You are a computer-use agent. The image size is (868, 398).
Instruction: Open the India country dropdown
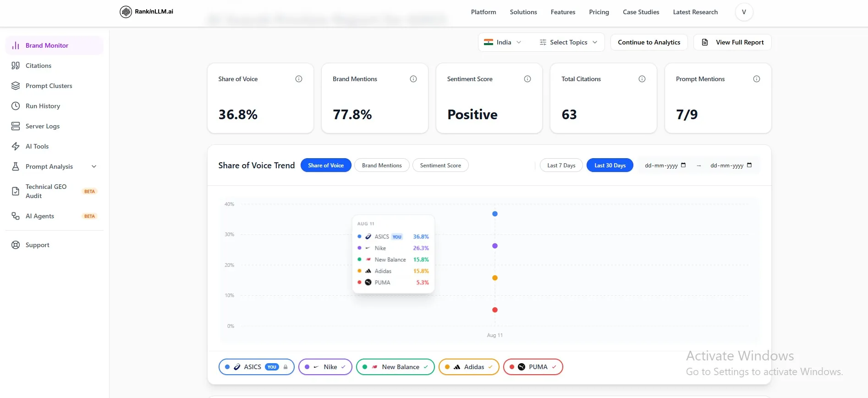502,42
